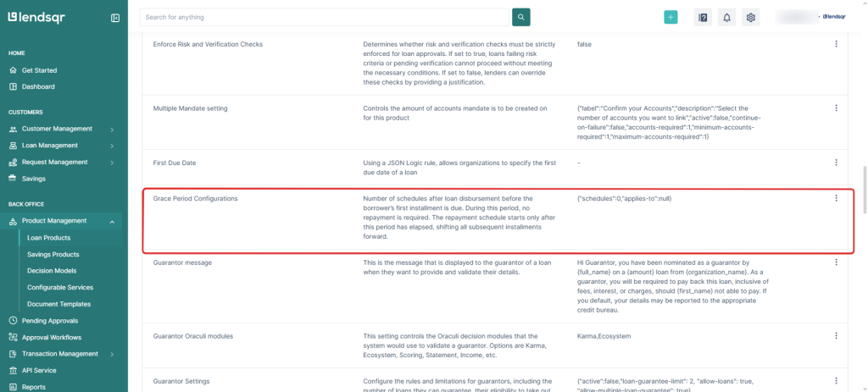Click the green search magnifier button

521,17
